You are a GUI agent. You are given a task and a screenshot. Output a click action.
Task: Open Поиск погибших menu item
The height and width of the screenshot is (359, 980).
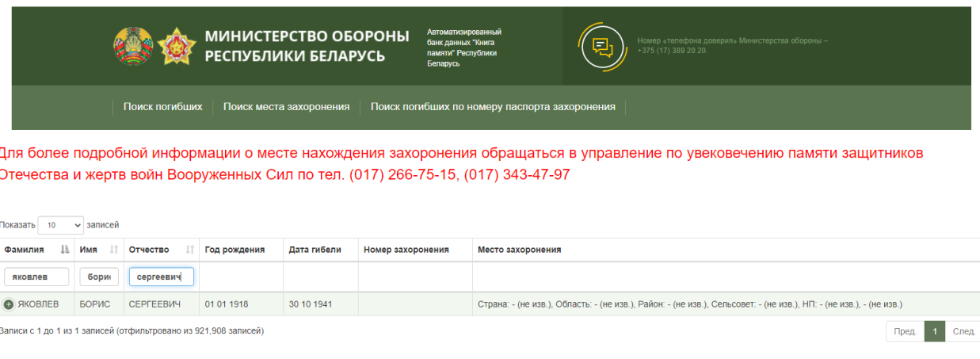pyautogui.click(x=163, y=107)
